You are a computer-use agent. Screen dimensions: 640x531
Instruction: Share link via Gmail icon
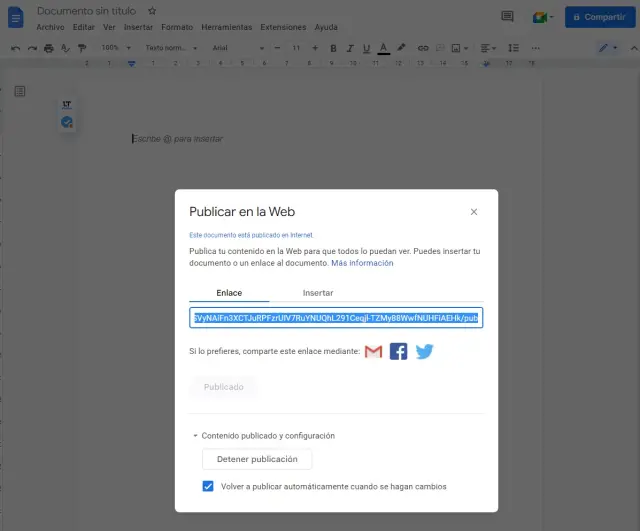(373, 351)
